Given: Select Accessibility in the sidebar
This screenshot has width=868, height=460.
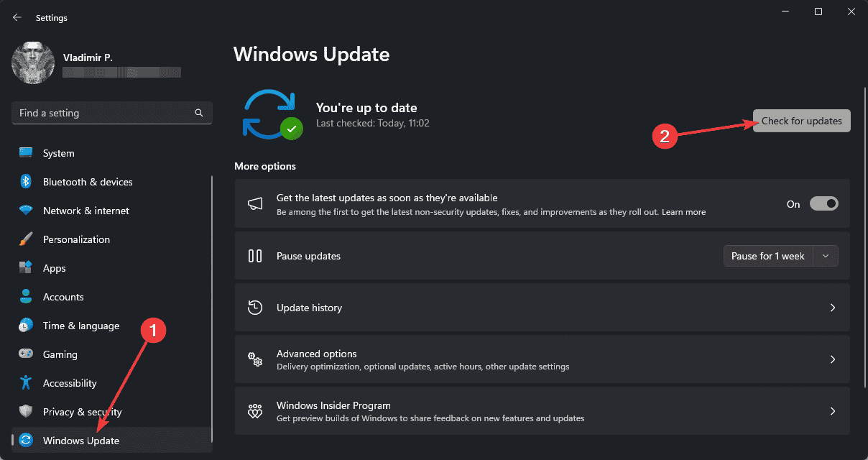Looking at the screenshot, I should point(111,383).
